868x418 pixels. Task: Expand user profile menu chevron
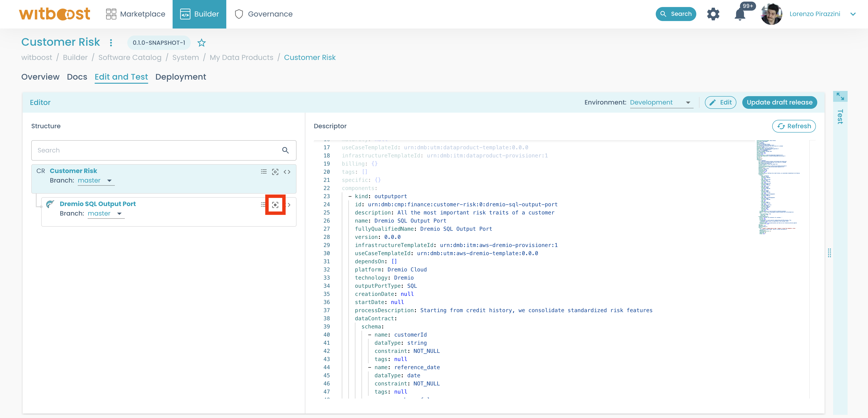(853, 14)
